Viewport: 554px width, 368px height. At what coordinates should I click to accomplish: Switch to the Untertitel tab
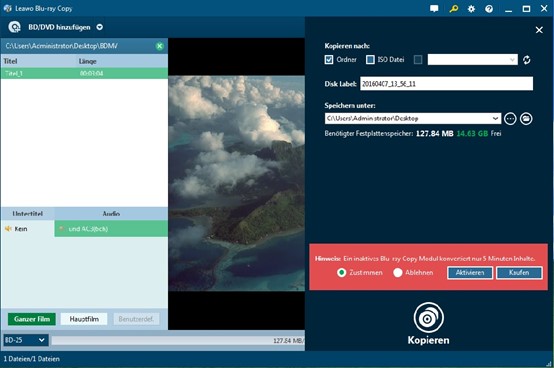tap(28, 214)
